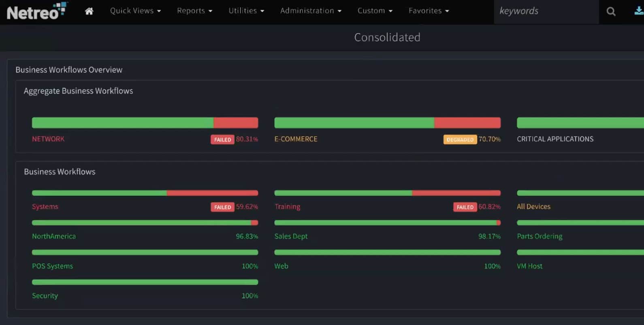
Task: Click the Aggregate Business Workflows heading
Action: [78, 91]
